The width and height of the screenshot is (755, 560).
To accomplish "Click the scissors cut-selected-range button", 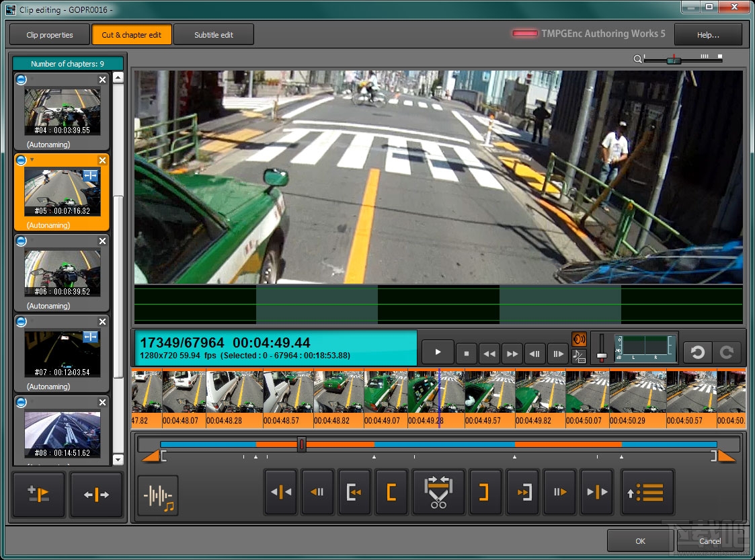I will click(439, 493).
